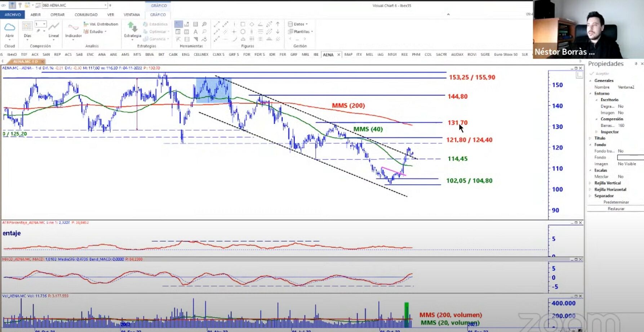
Task: Open the SACYR ticker tab
Action: (x=441, y=55)
